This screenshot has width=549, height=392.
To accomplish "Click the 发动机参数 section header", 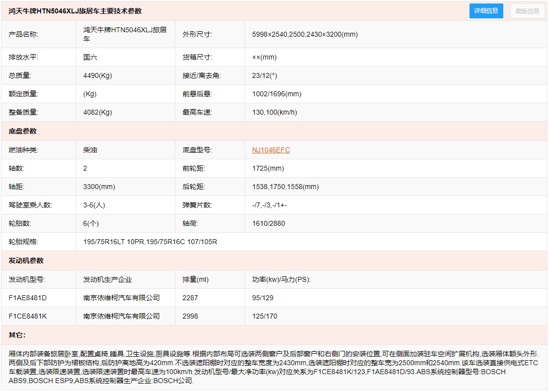I will pyautogui.click(x=26, y=261).
